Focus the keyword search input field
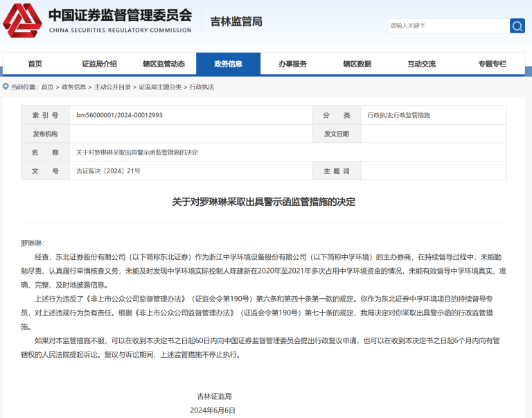532x418 pixels. point(449,26)
